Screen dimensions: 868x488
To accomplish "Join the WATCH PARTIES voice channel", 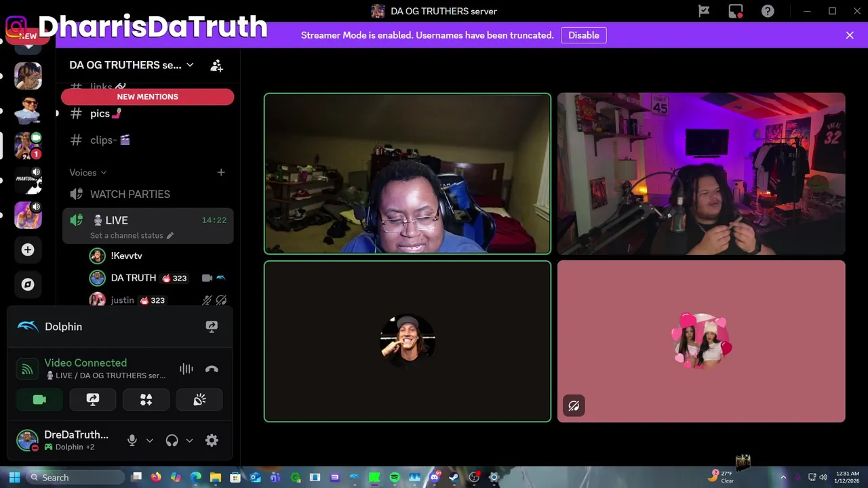I will [x=148, y=195].
